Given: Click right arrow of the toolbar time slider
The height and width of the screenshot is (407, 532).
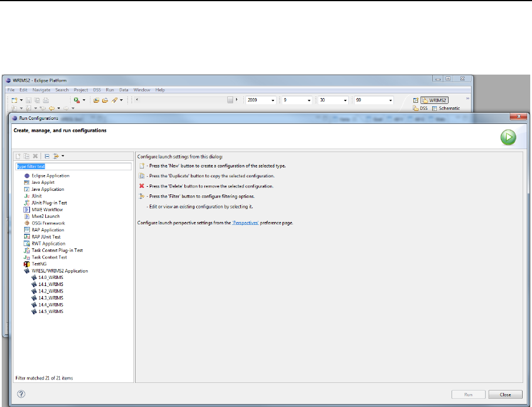Looking at the screenshot, I should coord(237,100).
